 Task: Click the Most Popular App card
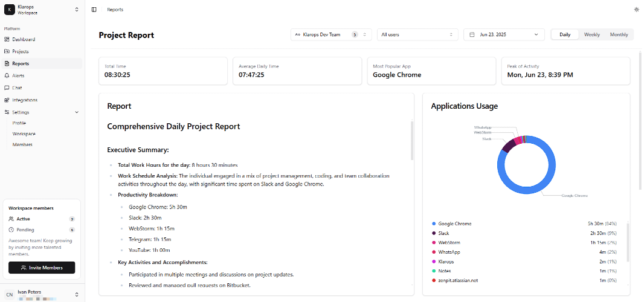pos(432,71)
